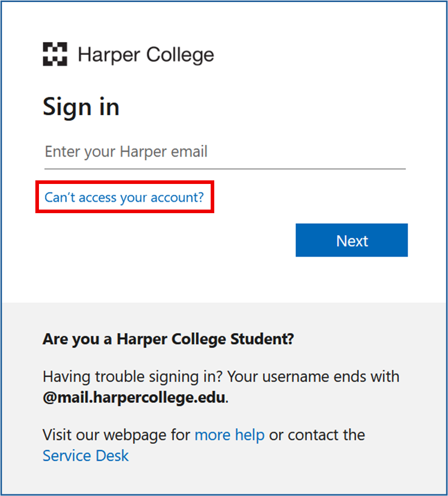Click the word College in the logo title

[180, 55]
